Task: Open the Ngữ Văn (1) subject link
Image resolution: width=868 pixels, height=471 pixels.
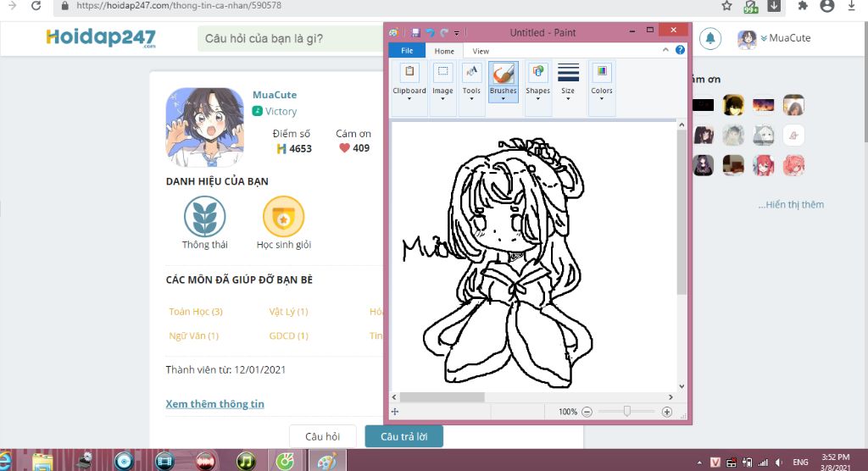Action: click(x=194, y=335)
